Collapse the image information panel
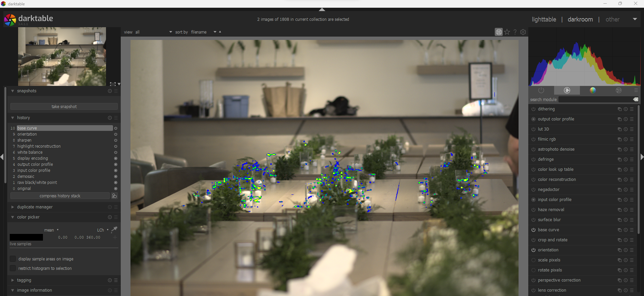Image resolution: width=644 pixels, height=296 pixels. coord(12,290)
